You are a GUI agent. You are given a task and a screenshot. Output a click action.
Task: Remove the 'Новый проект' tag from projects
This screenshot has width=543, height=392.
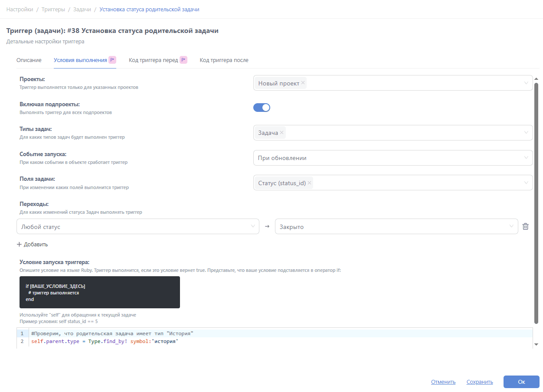303,83
